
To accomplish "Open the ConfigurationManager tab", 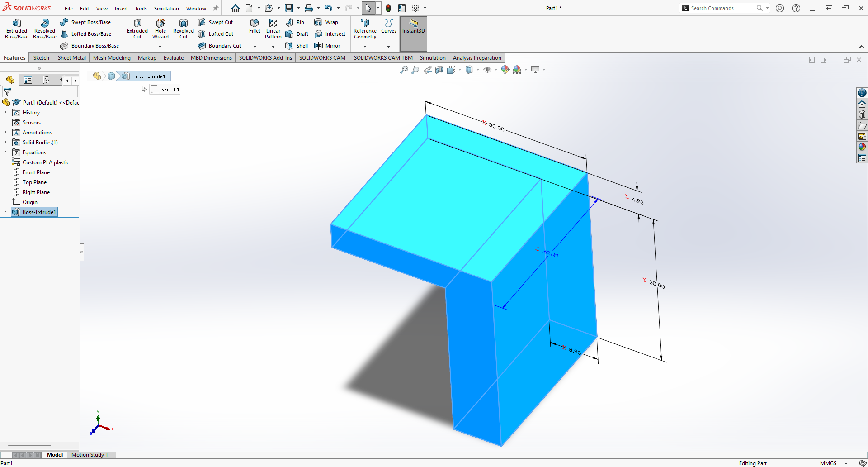I will (46, 80).
